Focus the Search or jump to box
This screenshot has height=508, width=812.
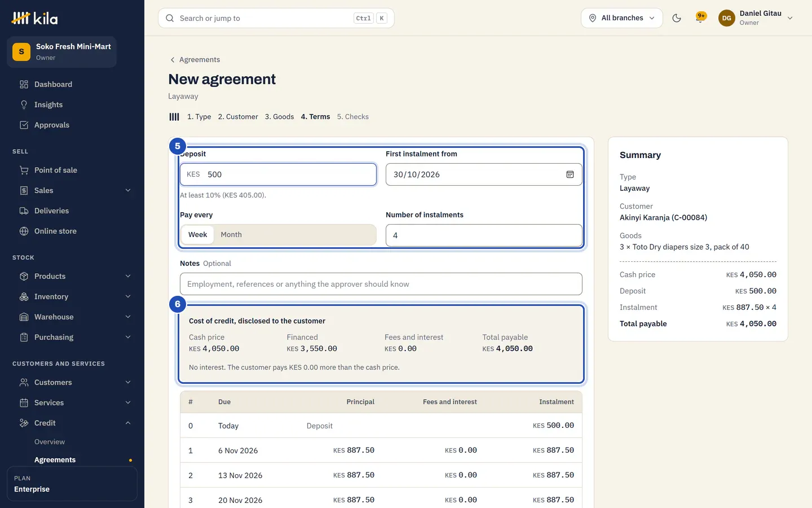(x=276, y=18)
